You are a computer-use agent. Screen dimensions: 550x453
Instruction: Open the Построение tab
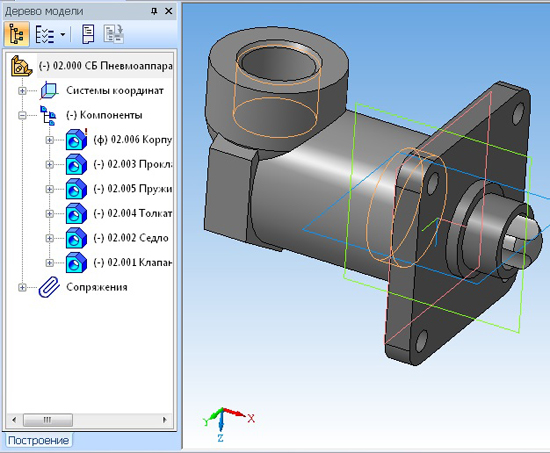click(38, 440)
